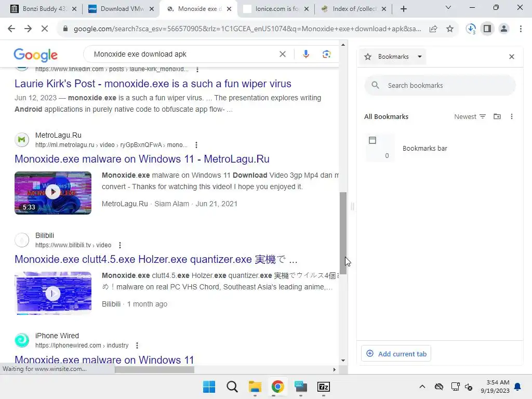Switch to the Download VMware tab
This screenshot has height=399, width=532.
(x=121, y=9)
